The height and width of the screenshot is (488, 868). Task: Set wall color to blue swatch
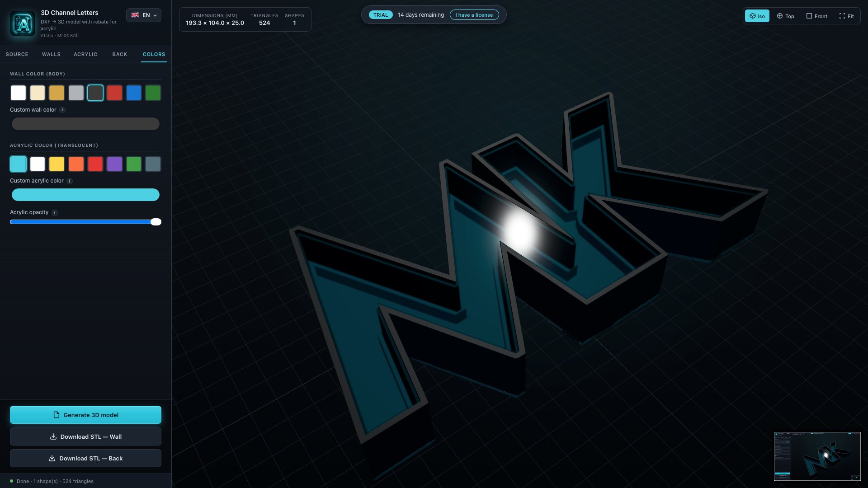134,93
